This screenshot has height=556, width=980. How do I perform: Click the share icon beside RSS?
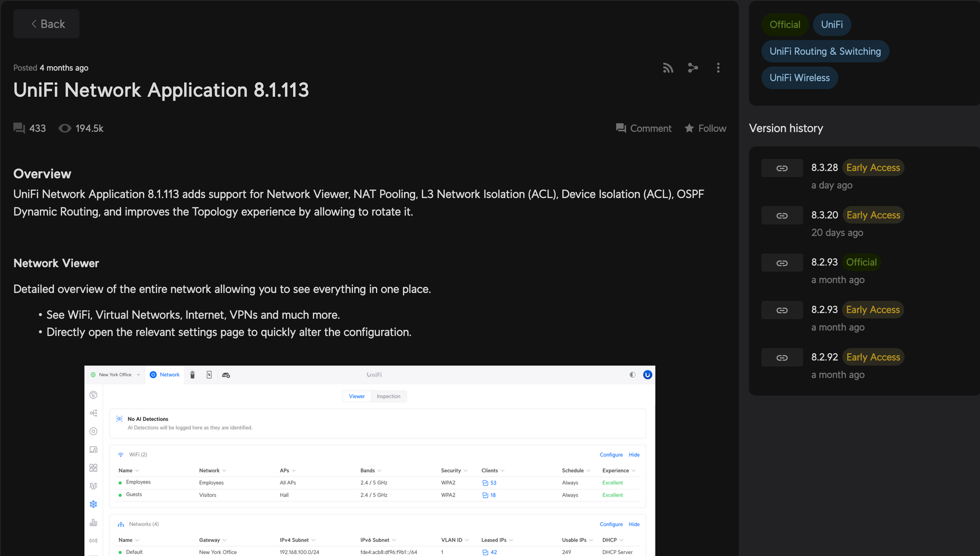(x=693, y=68)
